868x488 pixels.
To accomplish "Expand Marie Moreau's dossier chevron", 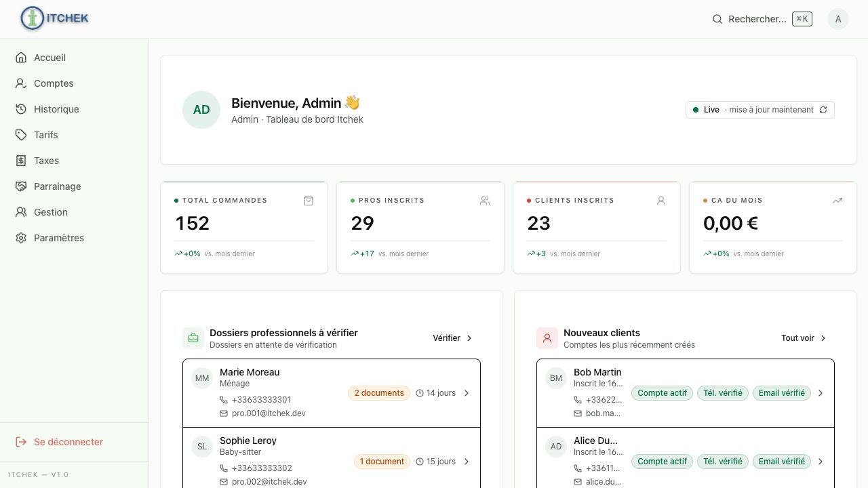I will pos(467,393).
